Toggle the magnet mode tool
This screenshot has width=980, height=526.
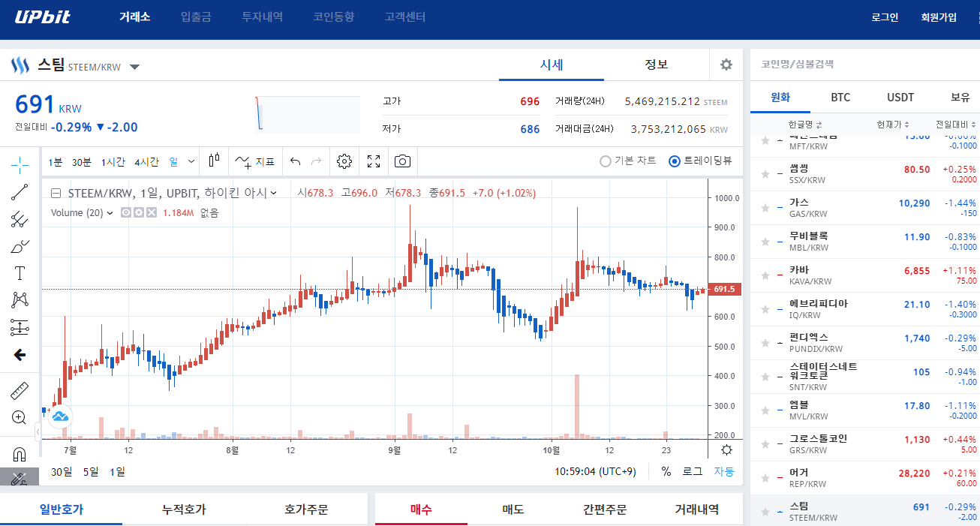tap(20, 454)
